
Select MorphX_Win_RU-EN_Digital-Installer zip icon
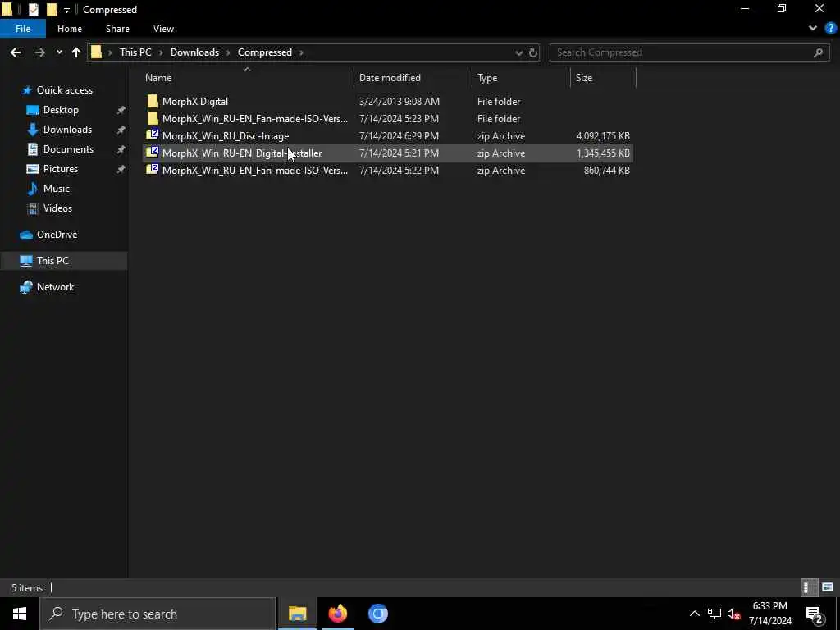(x=153, y=152)
